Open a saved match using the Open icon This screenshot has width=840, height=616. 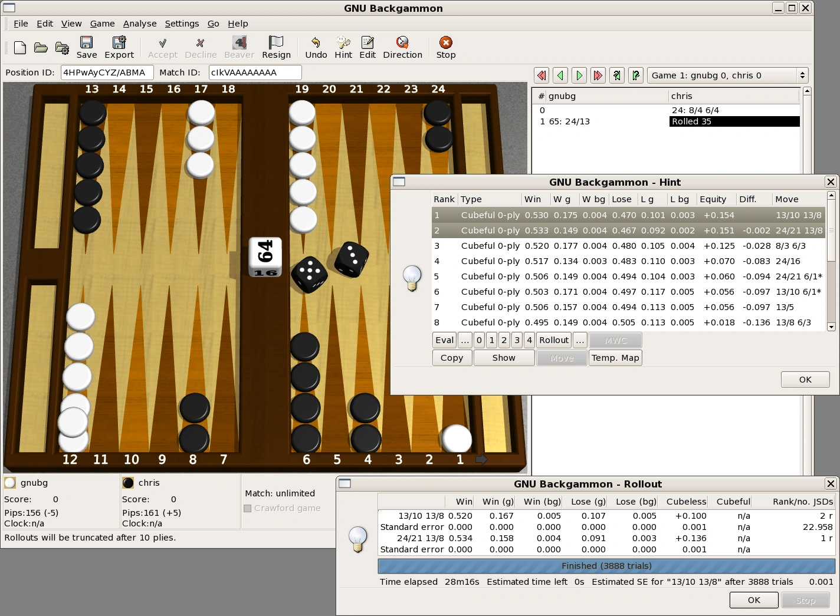pyautogui.click(x=40, y=47)
